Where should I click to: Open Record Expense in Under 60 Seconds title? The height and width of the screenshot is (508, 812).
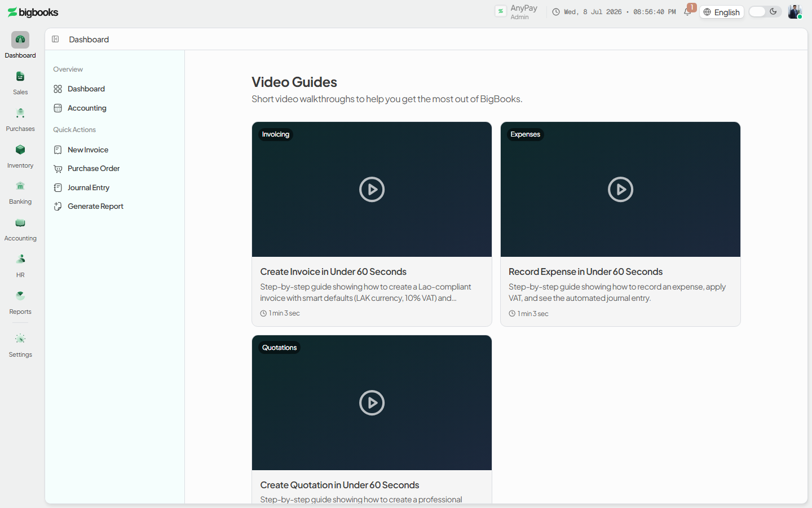tap(585, 272)
